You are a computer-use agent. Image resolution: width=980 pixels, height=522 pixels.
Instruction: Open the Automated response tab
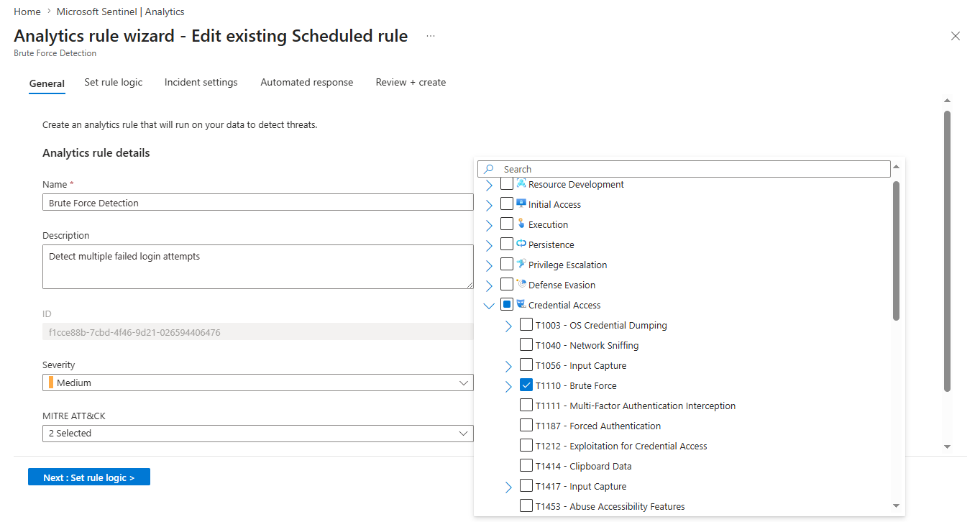point(307,82)
